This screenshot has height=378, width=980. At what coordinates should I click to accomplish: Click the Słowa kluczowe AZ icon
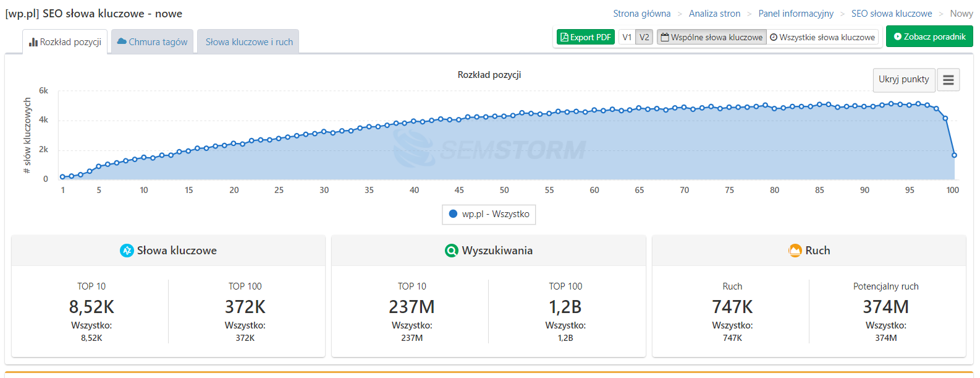[127, 251]
